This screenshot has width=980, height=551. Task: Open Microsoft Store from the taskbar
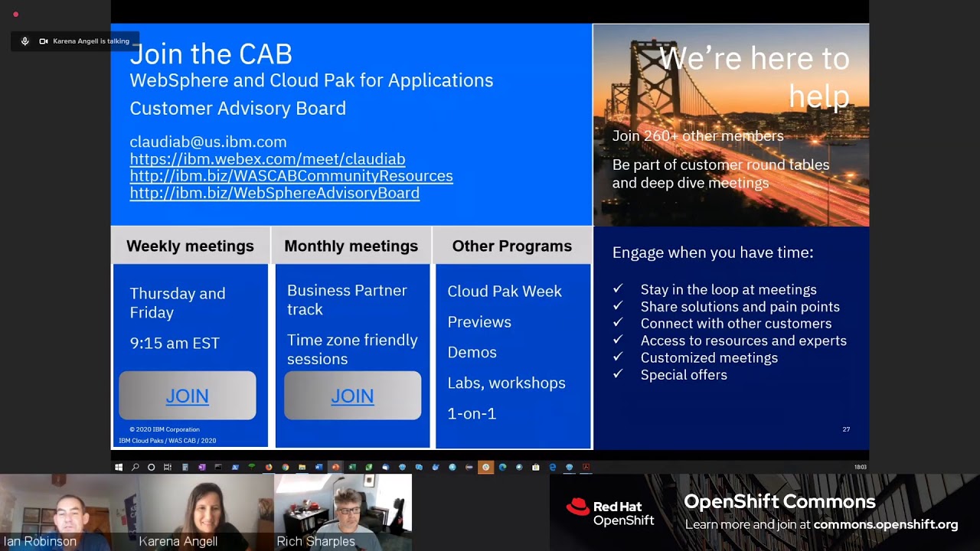pos(535,467)
